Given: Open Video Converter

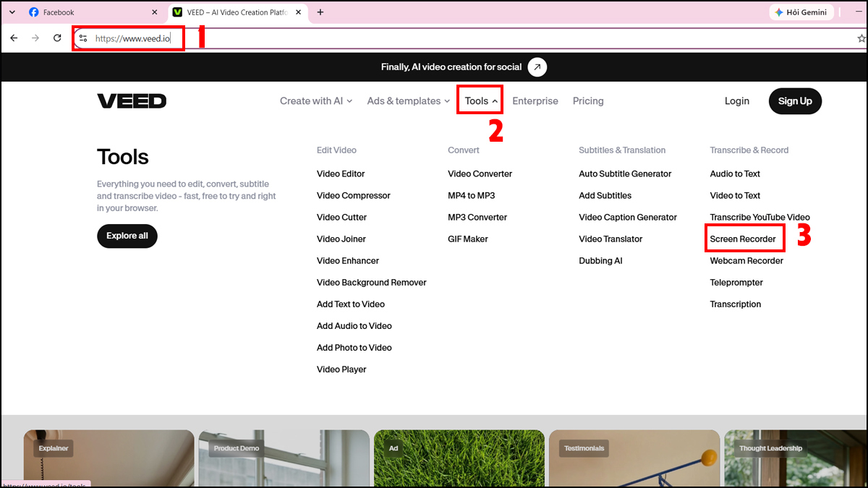Looking at the screenshot, I should click(480, 174).
